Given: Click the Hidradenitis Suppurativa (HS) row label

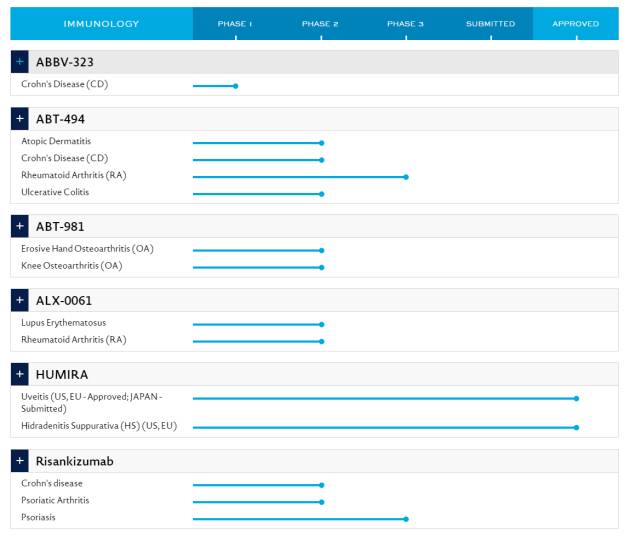Looking at the screenshot, I should pos(98,426).
